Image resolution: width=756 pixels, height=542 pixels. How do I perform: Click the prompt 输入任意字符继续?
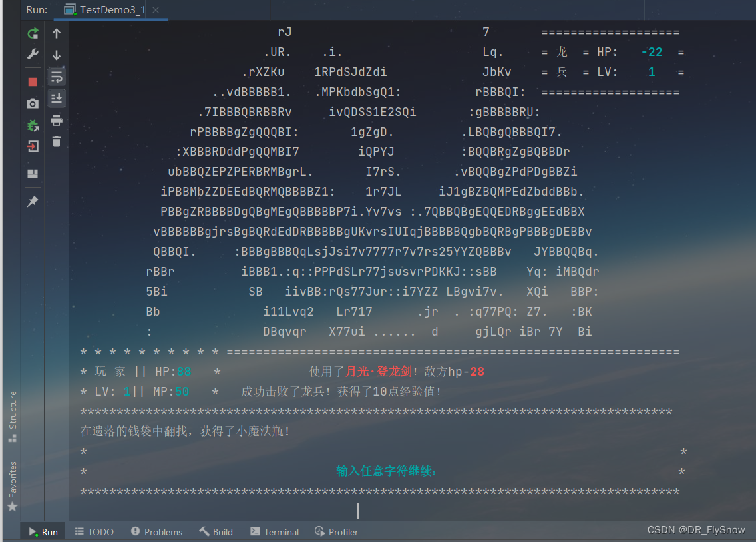(386, 471)
